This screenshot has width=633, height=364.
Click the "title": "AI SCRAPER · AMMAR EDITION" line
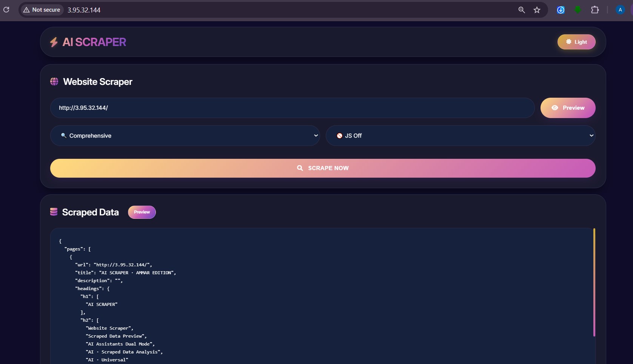(x=126, y=273)
